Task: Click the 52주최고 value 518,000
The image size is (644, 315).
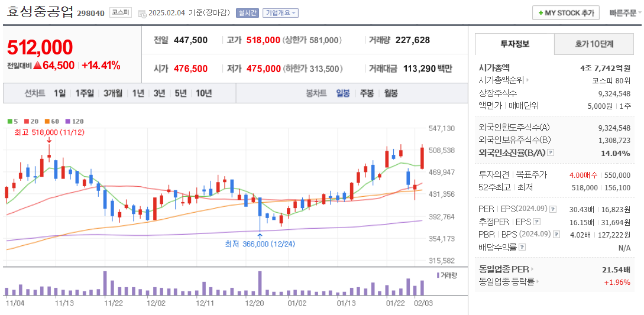Action: pyautogui.click(x=585, y=187)
